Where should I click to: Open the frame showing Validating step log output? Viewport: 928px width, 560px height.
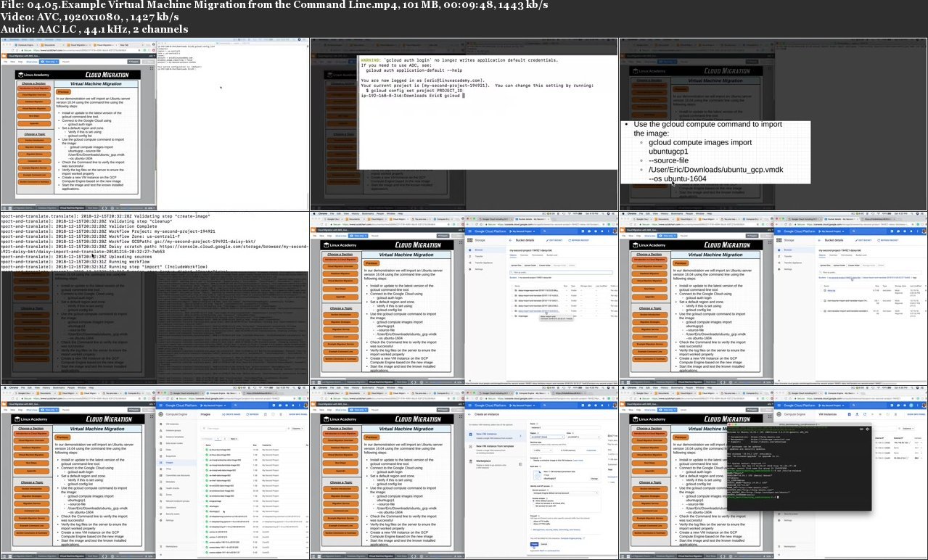click(155, 298)
